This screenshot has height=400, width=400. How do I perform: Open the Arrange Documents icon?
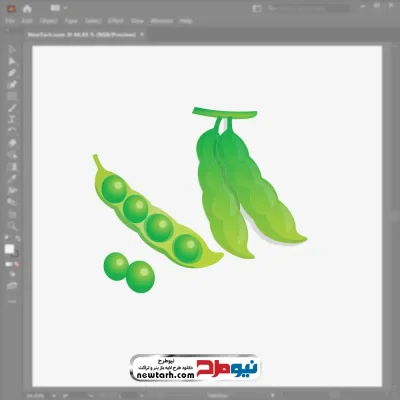pos(55,8)
